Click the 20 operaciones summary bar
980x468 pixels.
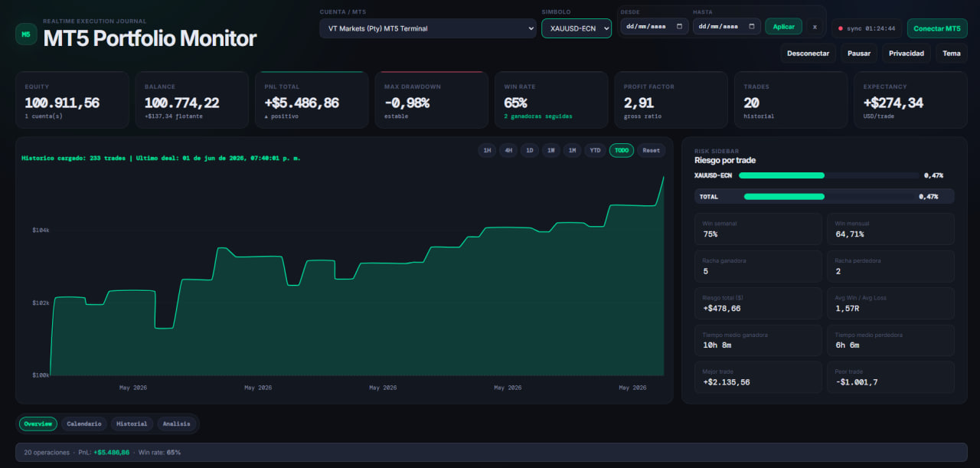tap(491, 452)
